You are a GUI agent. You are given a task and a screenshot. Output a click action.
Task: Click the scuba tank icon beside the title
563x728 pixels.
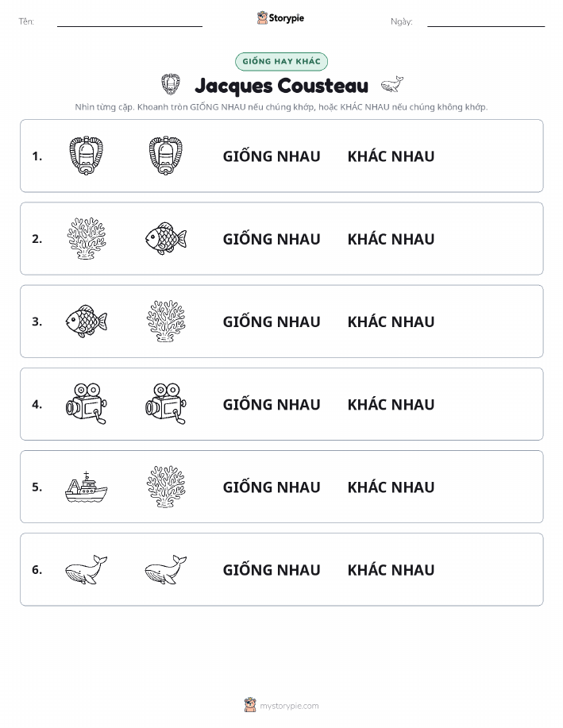click(171, 84)
